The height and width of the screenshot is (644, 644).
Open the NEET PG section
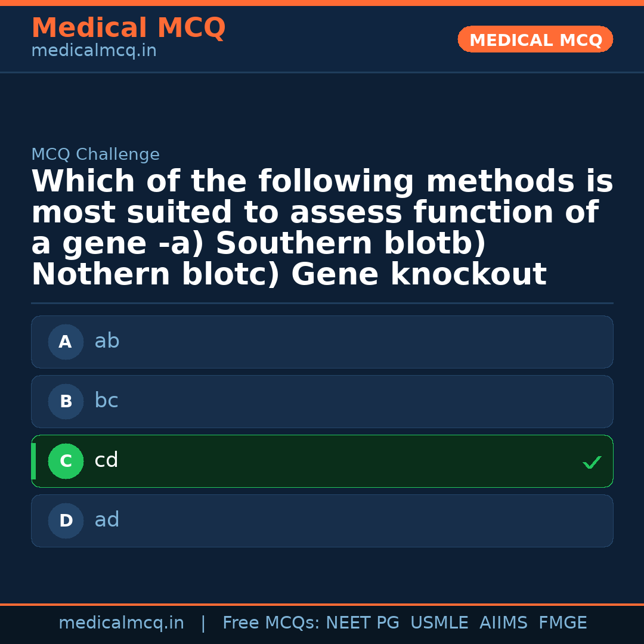(362, 622)
